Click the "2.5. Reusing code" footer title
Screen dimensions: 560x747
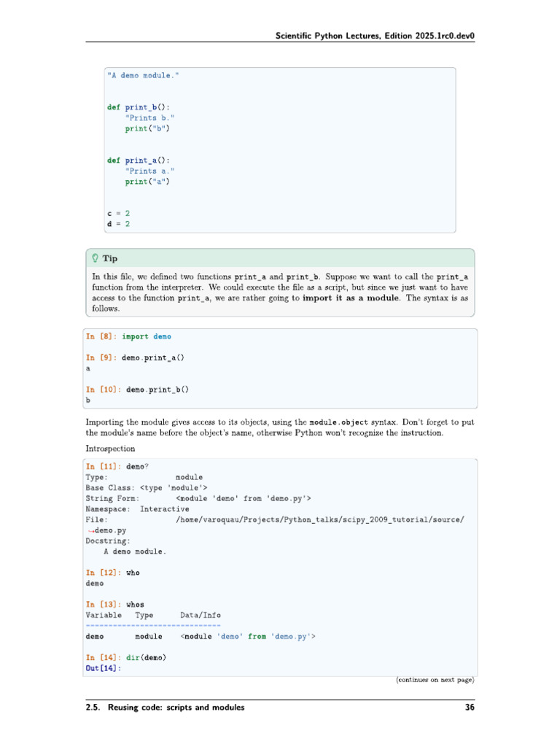coord(165,708)
